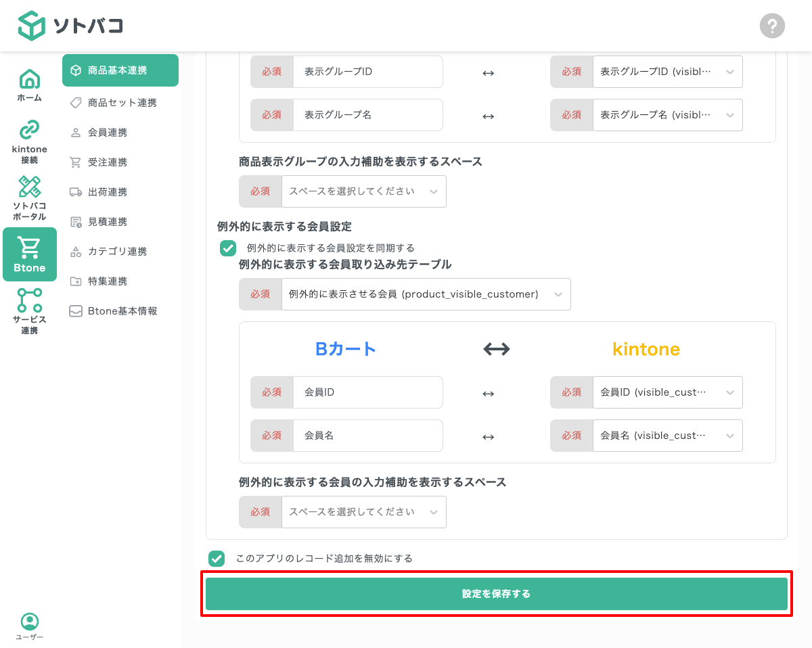Toggle the 必須 checkbox sync setting for exceptions

coord(228,248)
